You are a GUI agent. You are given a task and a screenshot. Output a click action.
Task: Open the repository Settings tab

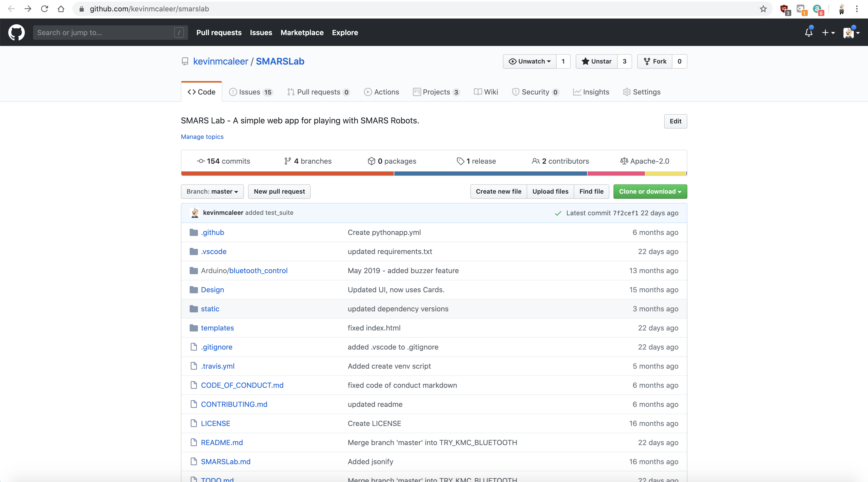click(642, 92)
